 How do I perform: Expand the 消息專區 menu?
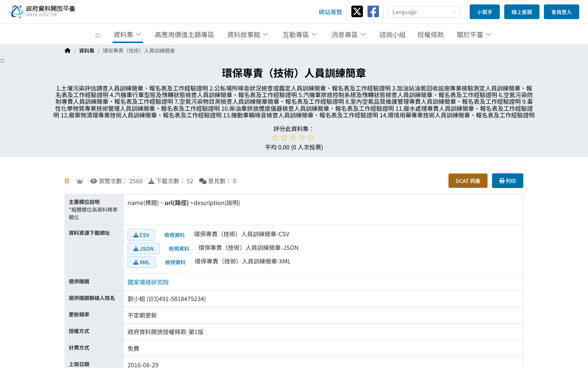click(x=348, y=35)
